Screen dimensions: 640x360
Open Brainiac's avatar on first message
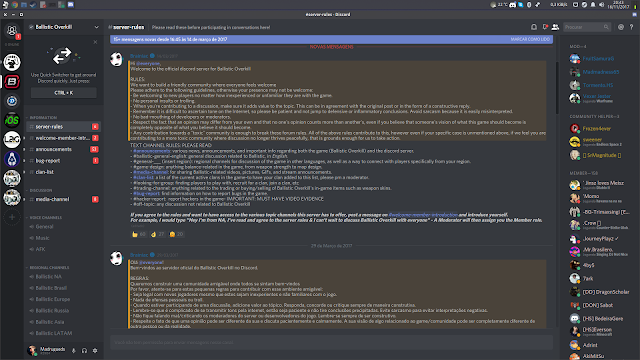coord(117,60)
